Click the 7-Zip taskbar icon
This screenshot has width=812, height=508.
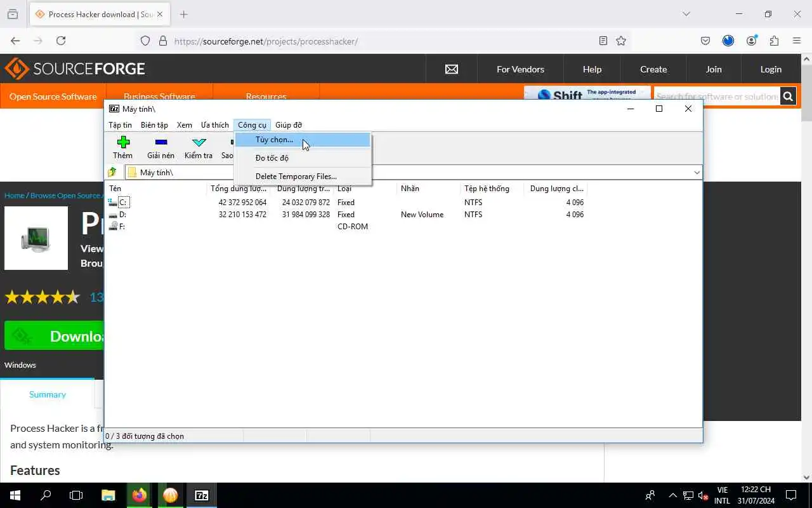tap(202, 495)
